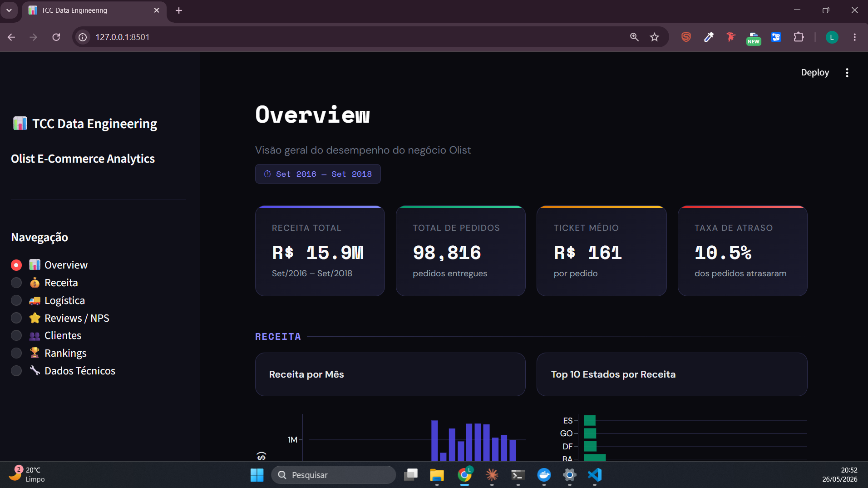Image resolution: width=868 pixels, height=488 pixels.
Task: Open the Chrome three-dot menu
Action: pos(854,37)
